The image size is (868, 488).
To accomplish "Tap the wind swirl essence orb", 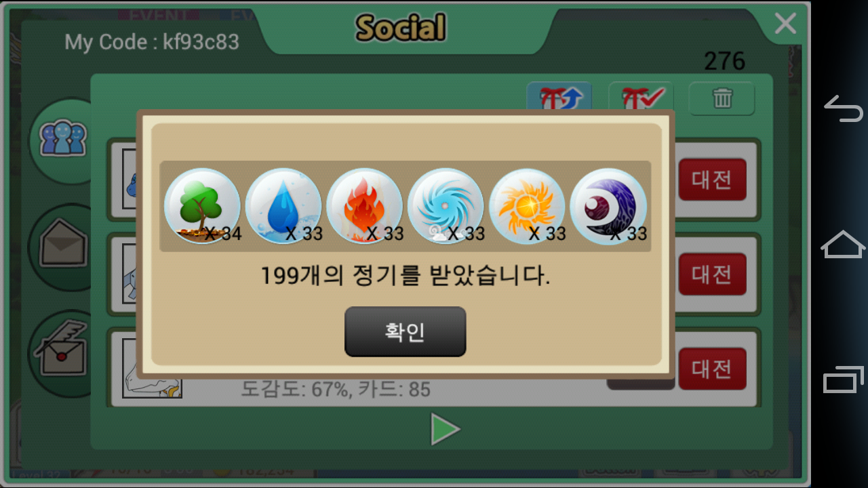I will tap(446, 206).
